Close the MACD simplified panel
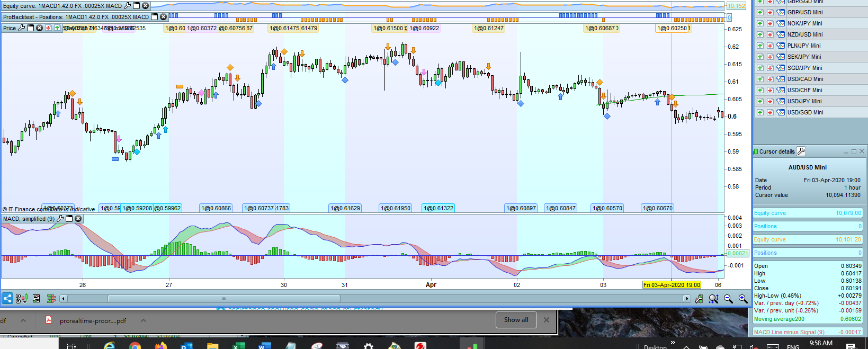The height and width of the screenshot is (349, 868). point(78,219)
